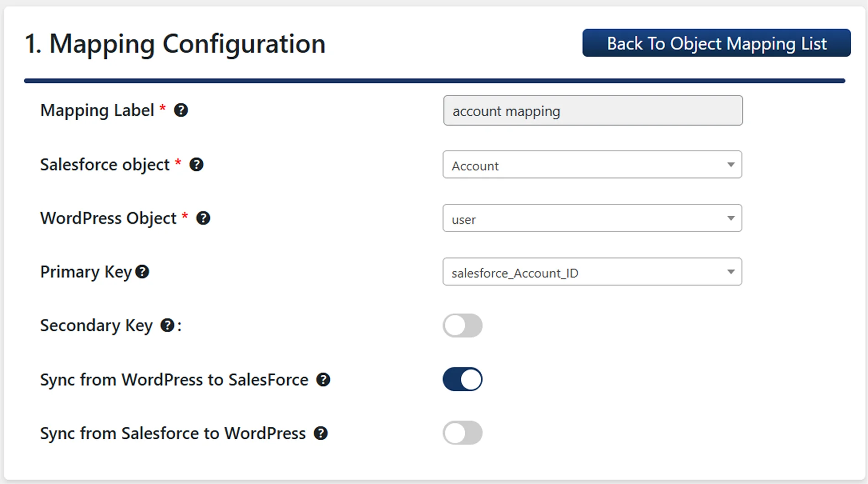Click Back To Object Mapping List button
Image resolution: width=868 pixels, height=484 pixels.
(x=716, y=43)
